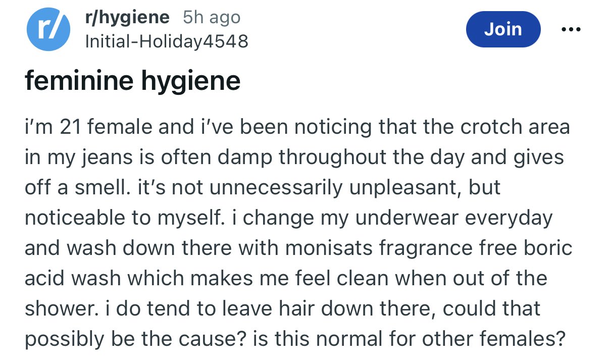The width and height of the screenshot is (609, 364).
Task: Tap the r/hygiene community avatar icon
Action: coord(48,29)
